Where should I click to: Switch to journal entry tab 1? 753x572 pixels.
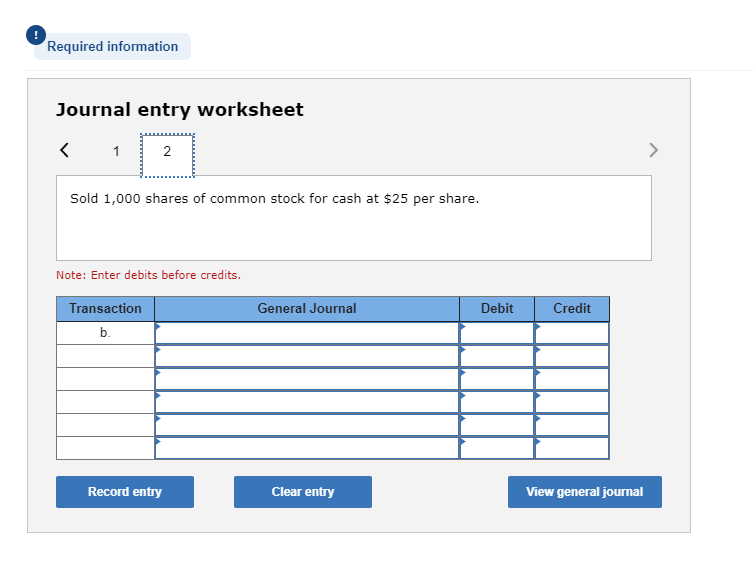(116, 152)
